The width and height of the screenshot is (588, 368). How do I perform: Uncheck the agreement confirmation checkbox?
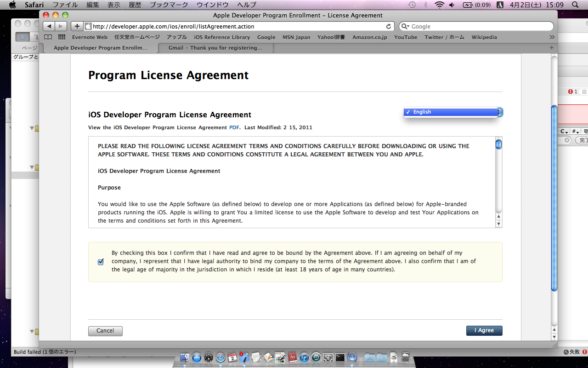101,262
